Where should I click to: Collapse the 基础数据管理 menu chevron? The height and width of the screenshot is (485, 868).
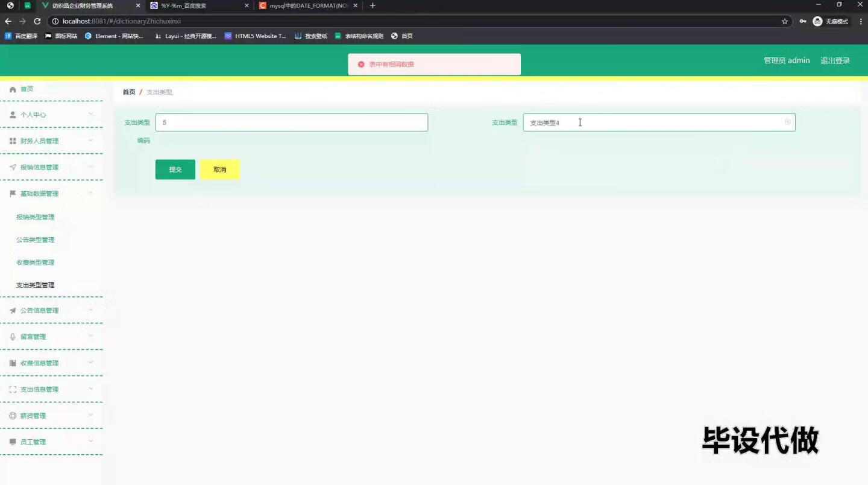(x=90, y=193)
